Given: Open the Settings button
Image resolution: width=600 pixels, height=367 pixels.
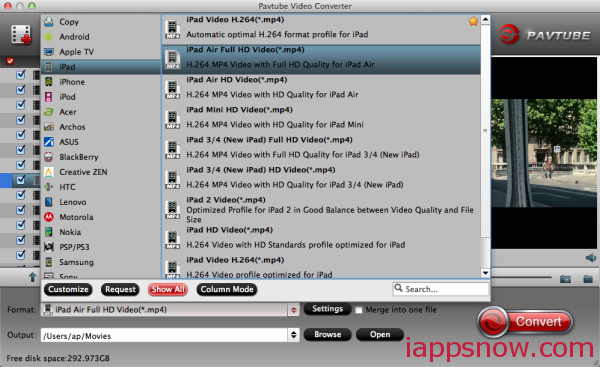Looking at the screenshot, I should [328, 309].
